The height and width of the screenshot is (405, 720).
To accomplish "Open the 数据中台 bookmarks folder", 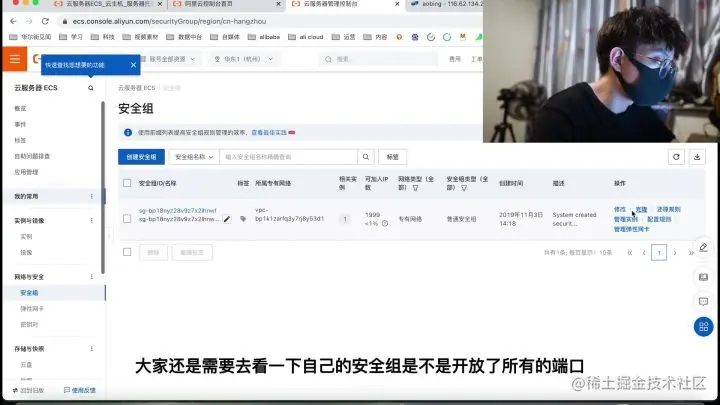I will (x=184, y=37).
